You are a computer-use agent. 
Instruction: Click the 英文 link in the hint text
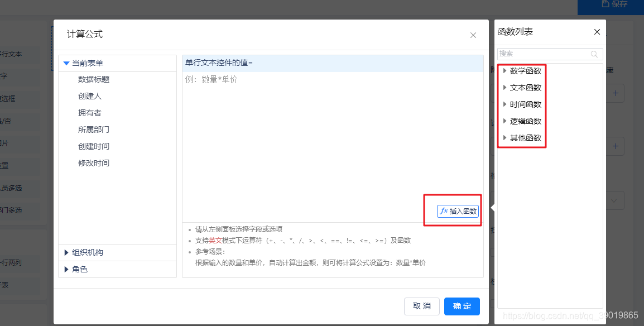point(217,240)
